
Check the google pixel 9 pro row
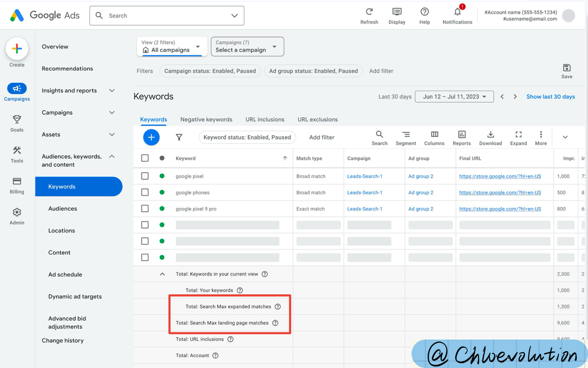145,209
